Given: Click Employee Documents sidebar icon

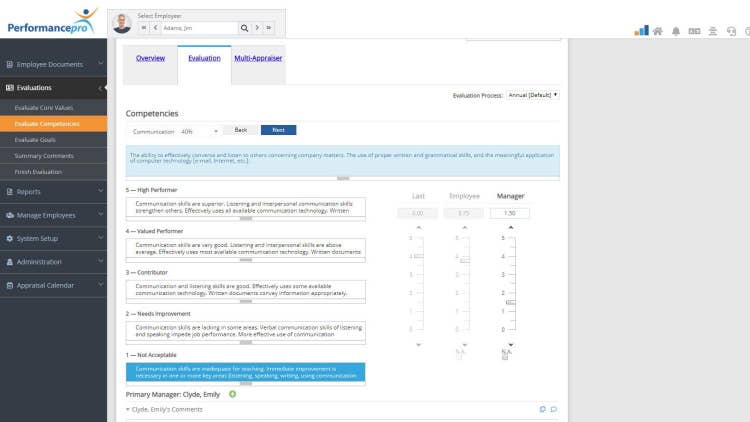Looking at the screenshot, I should click(10, 64).
